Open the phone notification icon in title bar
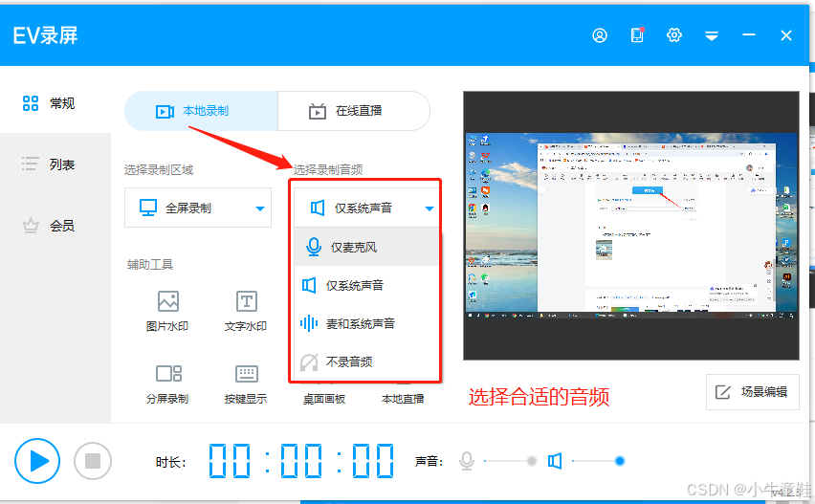Image resolution: width=815 pixels, height=504 pixels. 637,34
